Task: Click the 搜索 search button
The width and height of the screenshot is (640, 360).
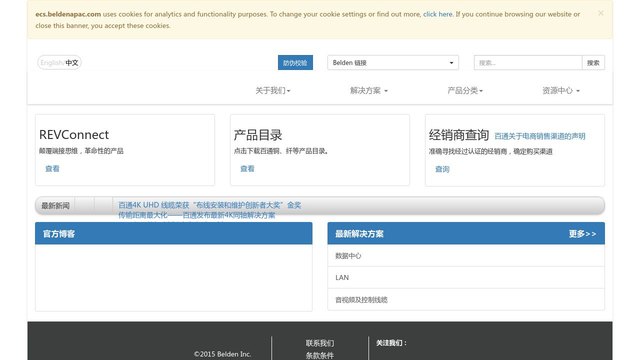Action: 593,62
